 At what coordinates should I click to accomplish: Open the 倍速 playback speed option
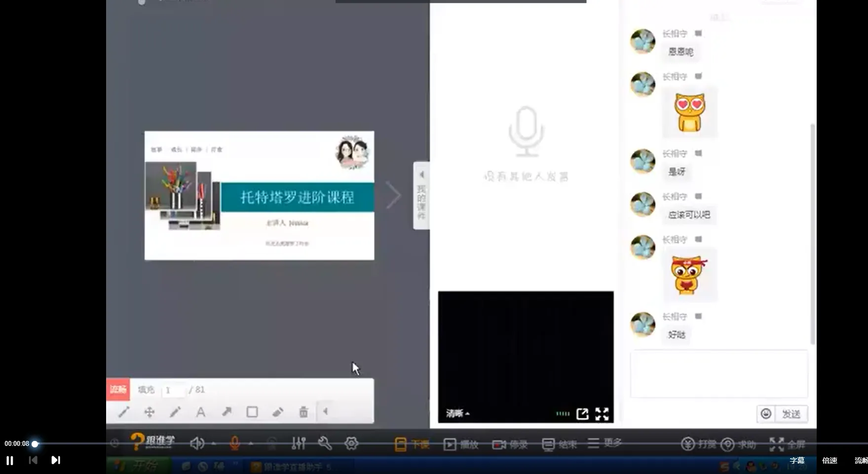pos(830,460)
